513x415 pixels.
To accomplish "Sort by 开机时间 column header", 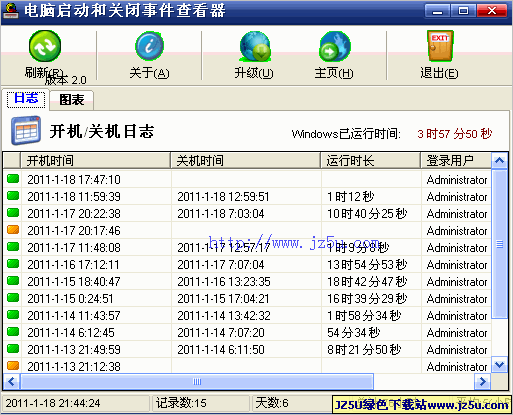I will pyautogui.click(x=95, y=161).
